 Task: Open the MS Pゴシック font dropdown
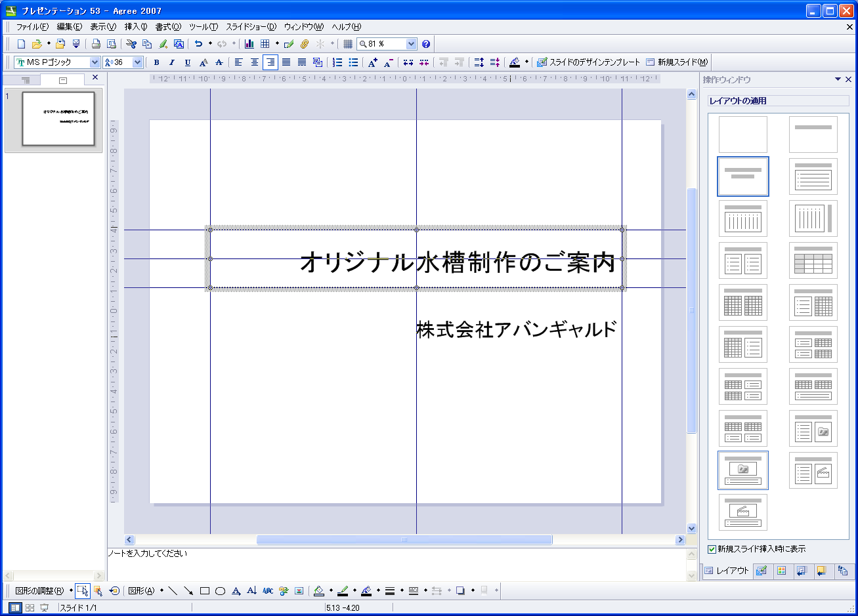[95, 62]
